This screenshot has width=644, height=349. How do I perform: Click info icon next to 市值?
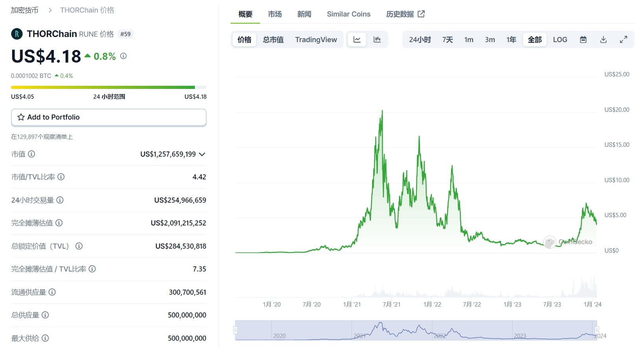coord(31,154)
